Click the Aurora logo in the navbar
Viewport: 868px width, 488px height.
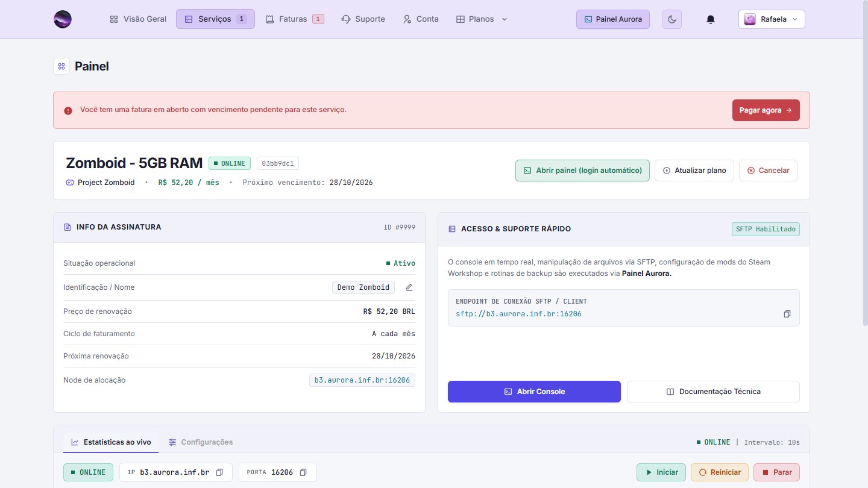(x=63, y=19)
